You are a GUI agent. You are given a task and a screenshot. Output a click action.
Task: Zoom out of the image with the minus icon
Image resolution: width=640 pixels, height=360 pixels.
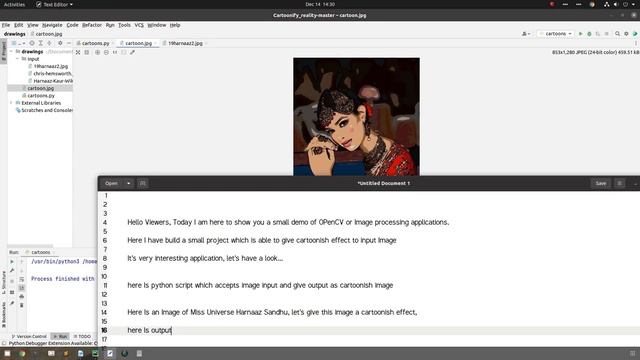point(106,52)
